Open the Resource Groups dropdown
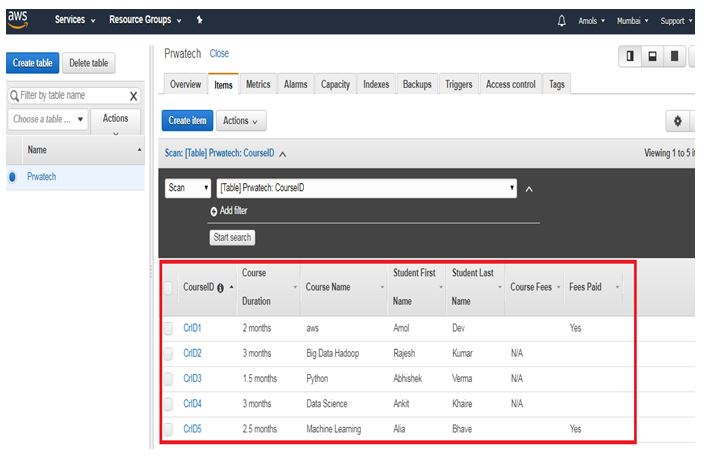Viewport: 716px width, 470px height. (145, 20)
